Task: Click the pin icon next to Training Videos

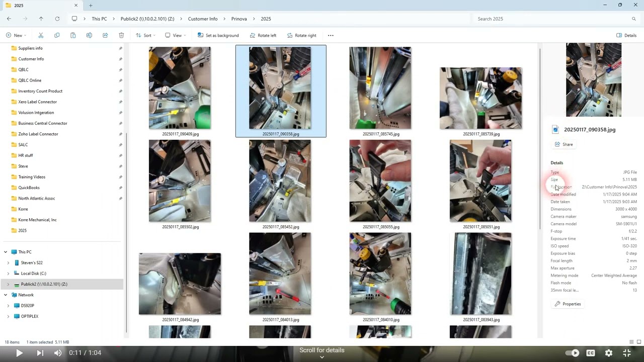Action: (120, 177)
